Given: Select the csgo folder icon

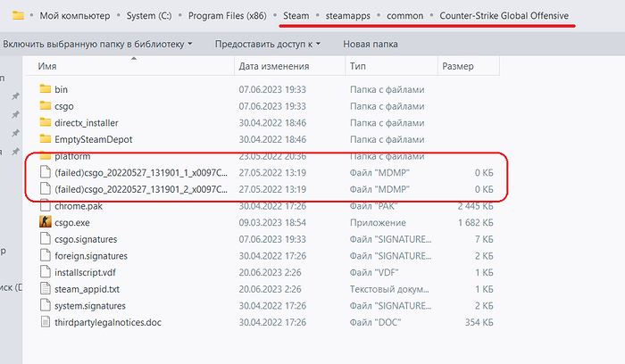Looking at the screenshot, I should click(x=46, y=105).
